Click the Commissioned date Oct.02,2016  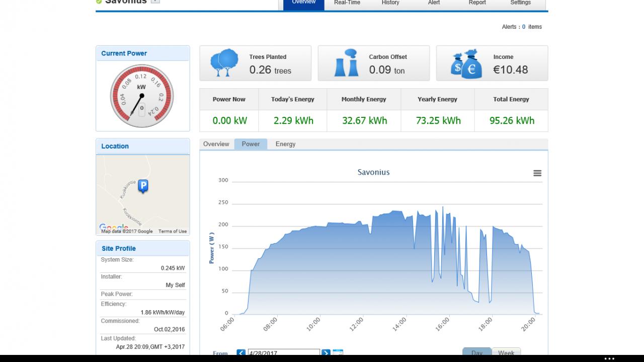click(169, 329)
